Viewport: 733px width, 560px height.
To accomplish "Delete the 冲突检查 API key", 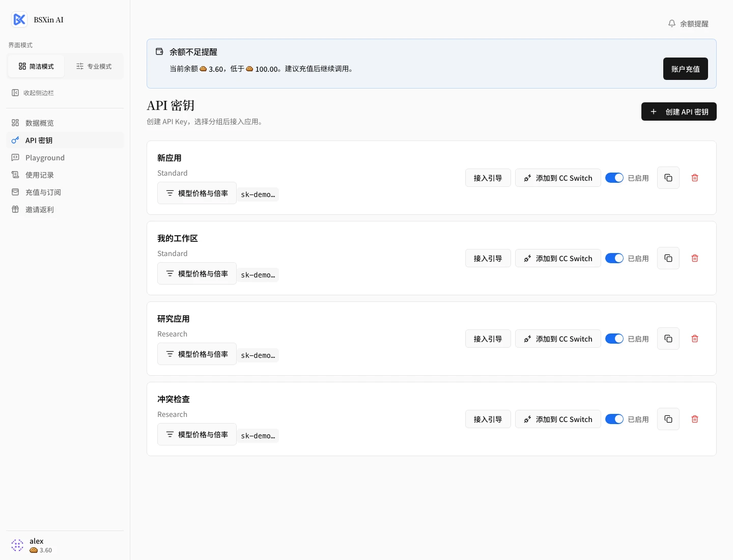I will [x=695, y=419].
